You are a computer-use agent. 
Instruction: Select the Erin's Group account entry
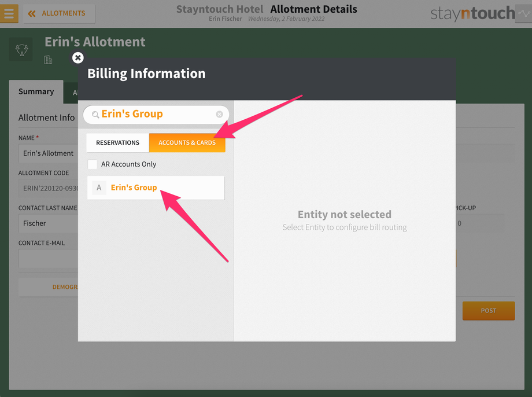[x=156, y=188]
